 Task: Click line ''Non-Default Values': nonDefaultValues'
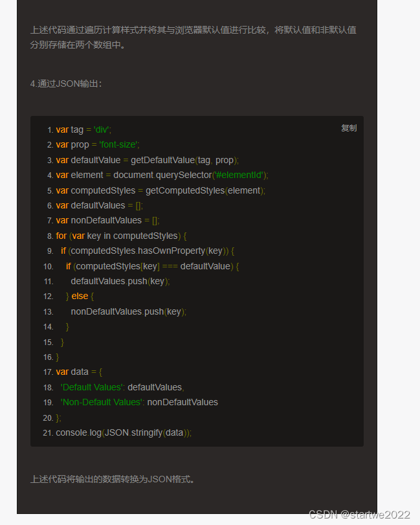(139, 403)
